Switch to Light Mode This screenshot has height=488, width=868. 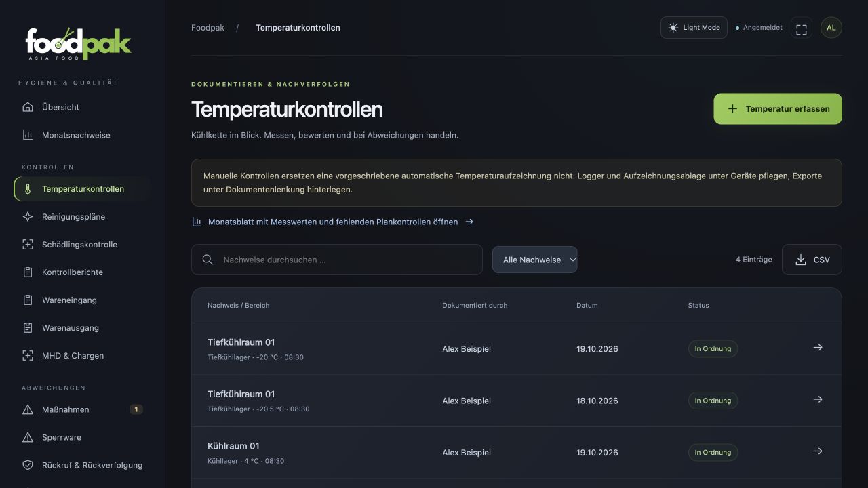point(694,28)
